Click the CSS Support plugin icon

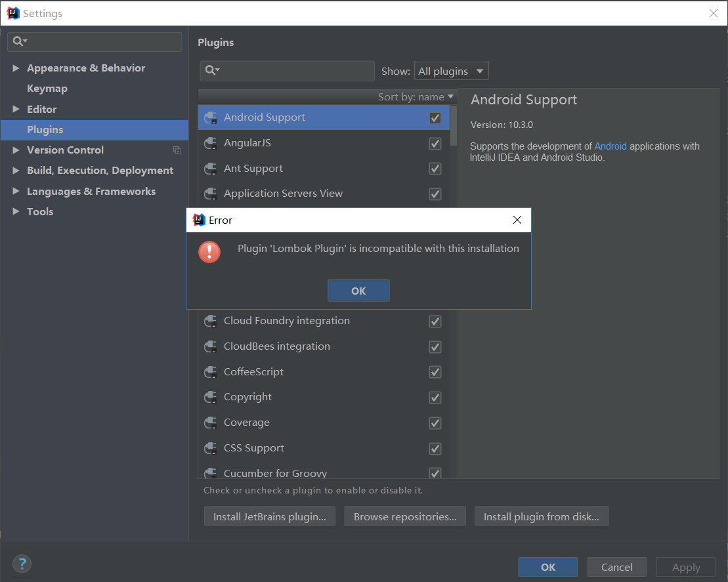tap(210, 448)
